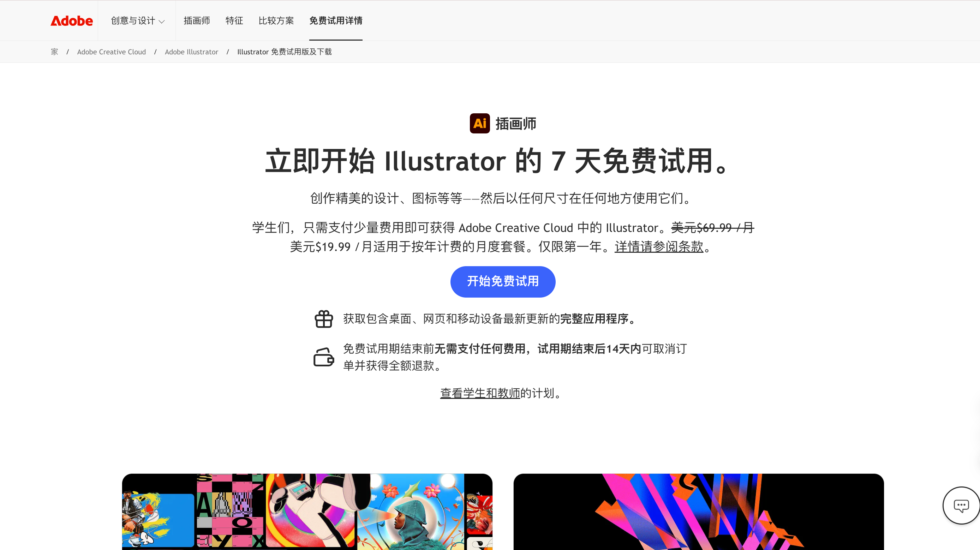Open the Adobe Illustrator breadcrumb
Screen dimensions: 980x550
coord(191,52)
